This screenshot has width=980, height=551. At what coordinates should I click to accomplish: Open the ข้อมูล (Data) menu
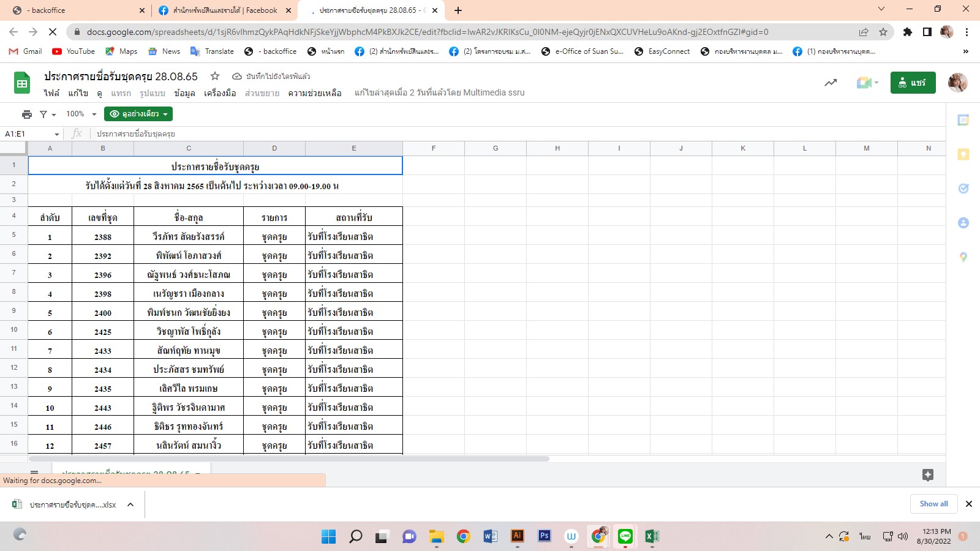click(184, 93)
